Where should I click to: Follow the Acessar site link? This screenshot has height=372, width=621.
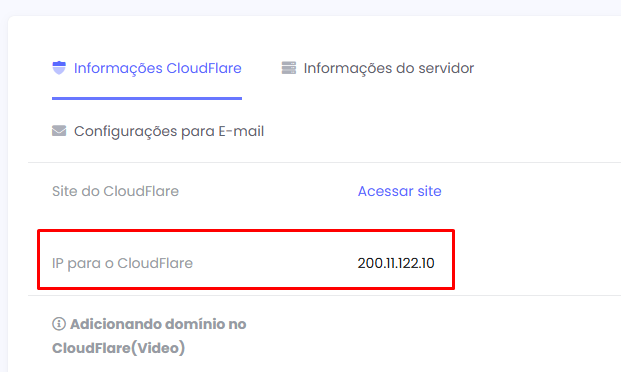(x=400, y=191)
